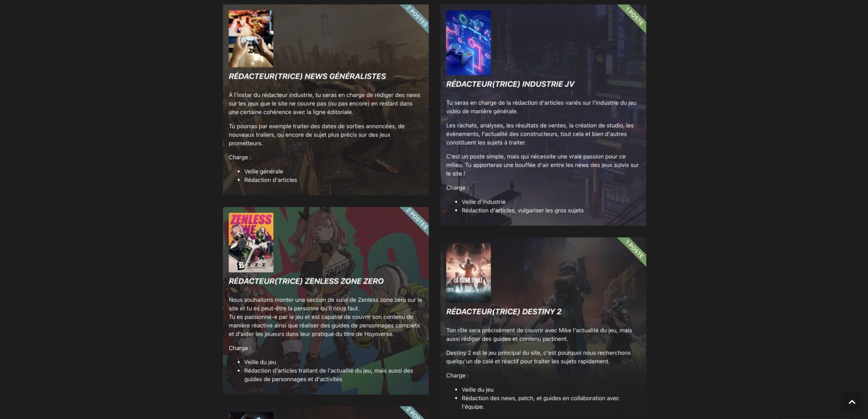Click the partially visible thumbnail of the bottom card
This screenshot has width=868, height=419.
[251, 416]
